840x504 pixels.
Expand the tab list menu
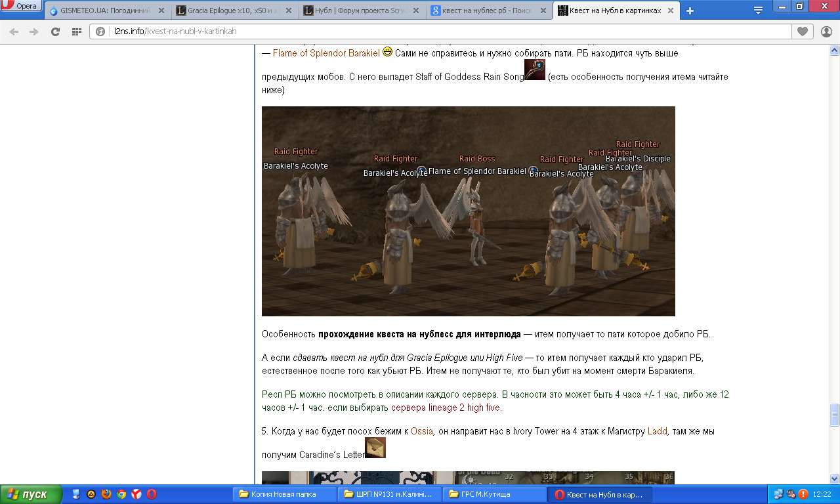tap(758, 10)
